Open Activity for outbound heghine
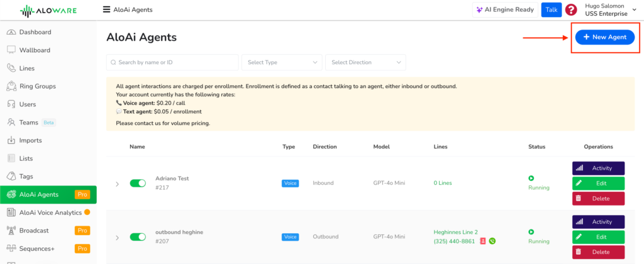 (x=599, y=222)
